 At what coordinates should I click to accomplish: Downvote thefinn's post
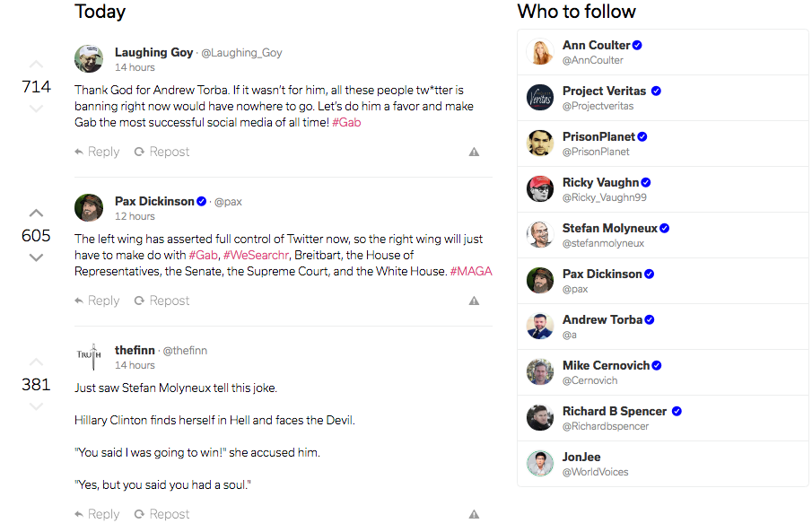point(36,406)
